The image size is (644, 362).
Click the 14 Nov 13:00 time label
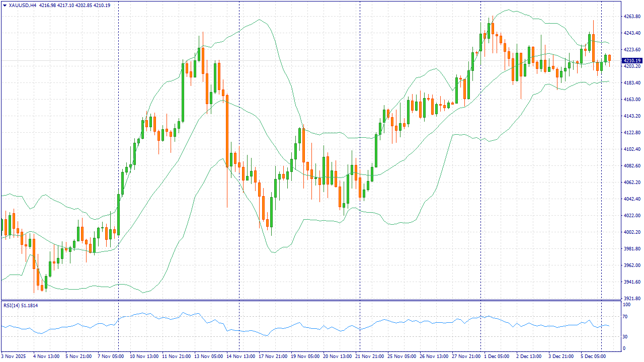(239, 356)
